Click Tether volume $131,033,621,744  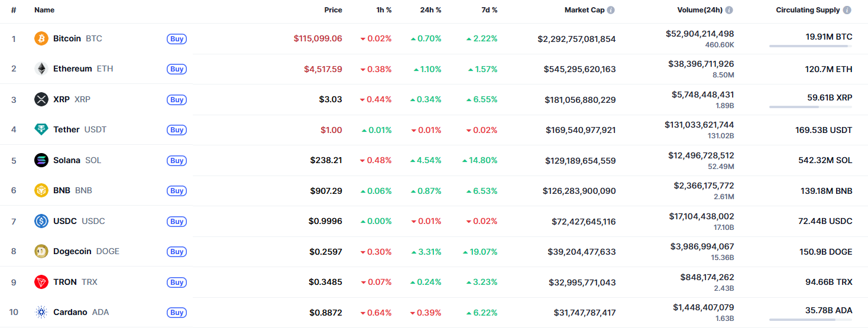pos(699,124)
